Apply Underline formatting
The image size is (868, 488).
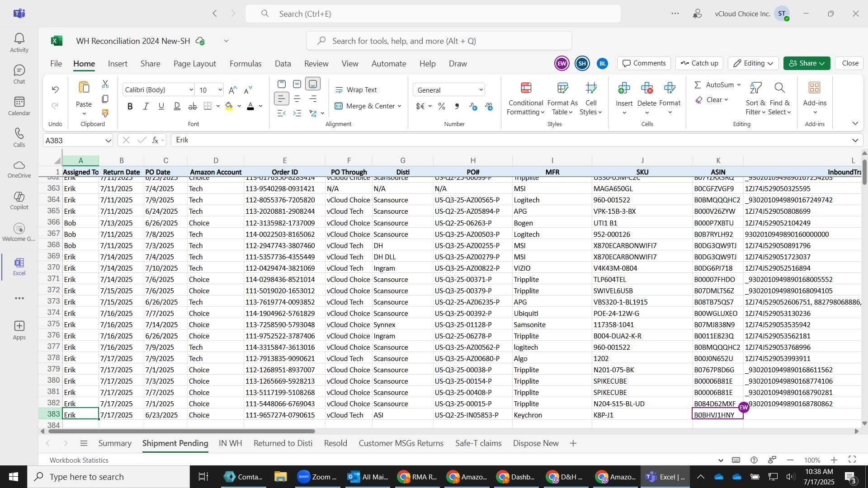[x=161, y=106]
